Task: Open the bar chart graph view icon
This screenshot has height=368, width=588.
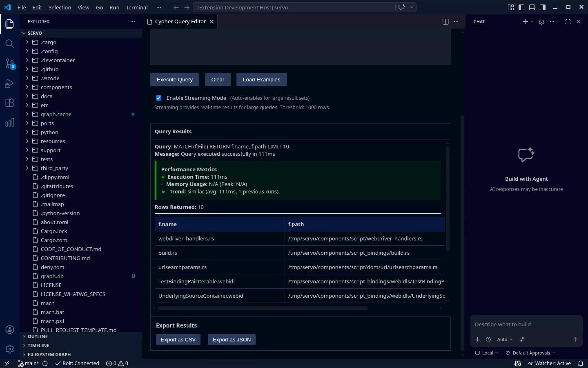Action: 10,123
